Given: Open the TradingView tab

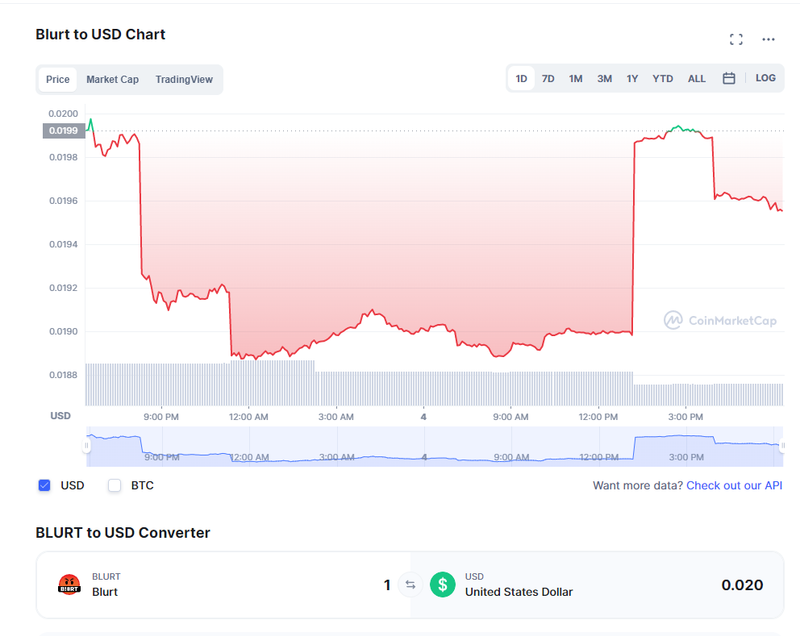Looking at the screenshot, I should click(x=184, y=80).
